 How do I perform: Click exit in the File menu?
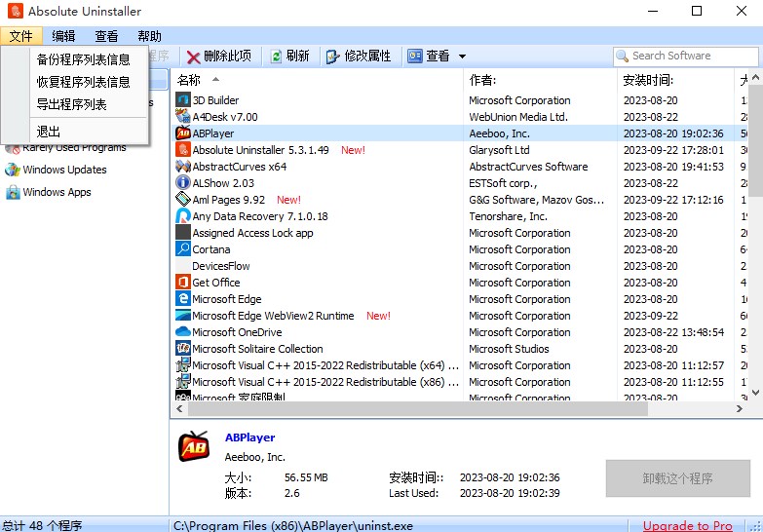coord(48,132)
